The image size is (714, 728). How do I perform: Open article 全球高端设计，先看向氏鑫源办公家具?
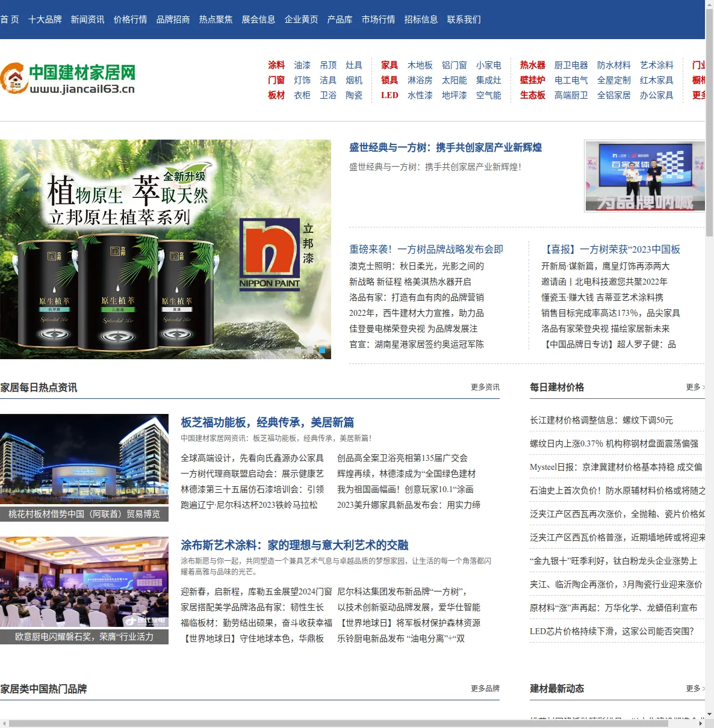pos(252,458)
